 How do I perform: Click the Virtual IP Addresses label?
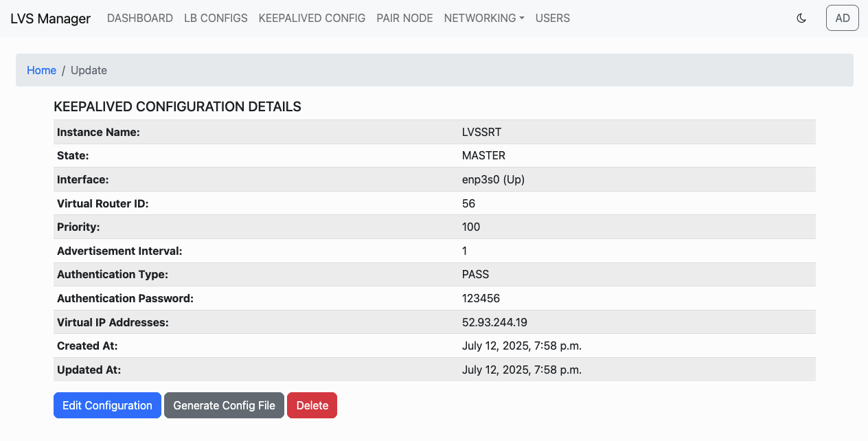113,322
